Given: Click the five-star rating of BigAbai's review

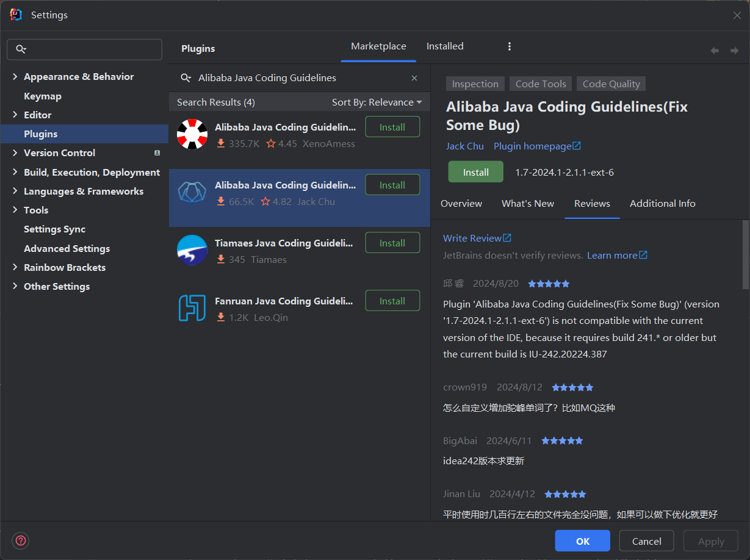Looking at the screenshot, I should [562, 440].
